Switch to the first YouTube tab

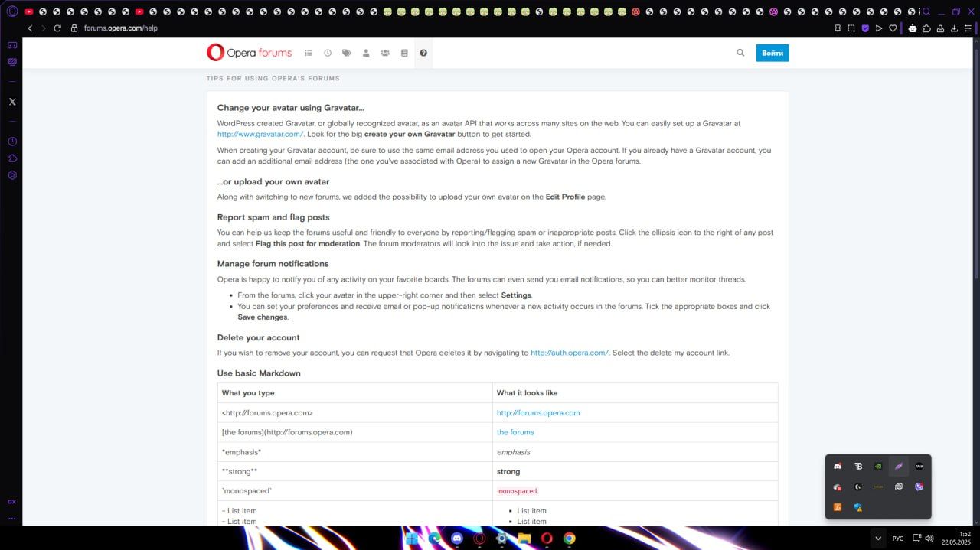point(29,11)
